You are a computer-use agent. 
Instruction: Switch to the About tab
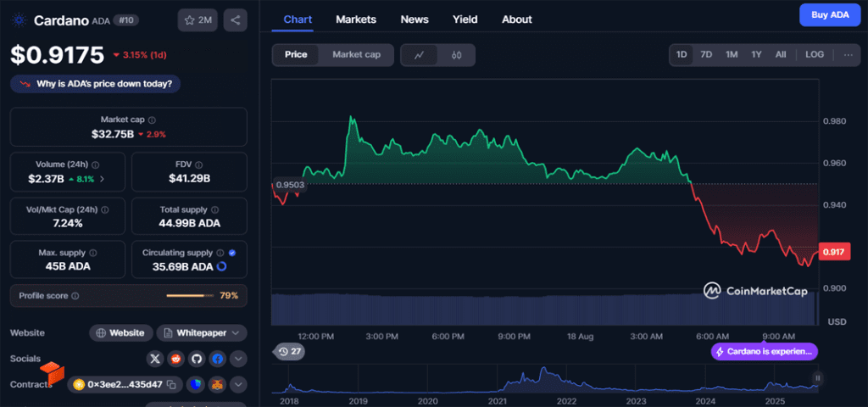[x=517, y=20]
